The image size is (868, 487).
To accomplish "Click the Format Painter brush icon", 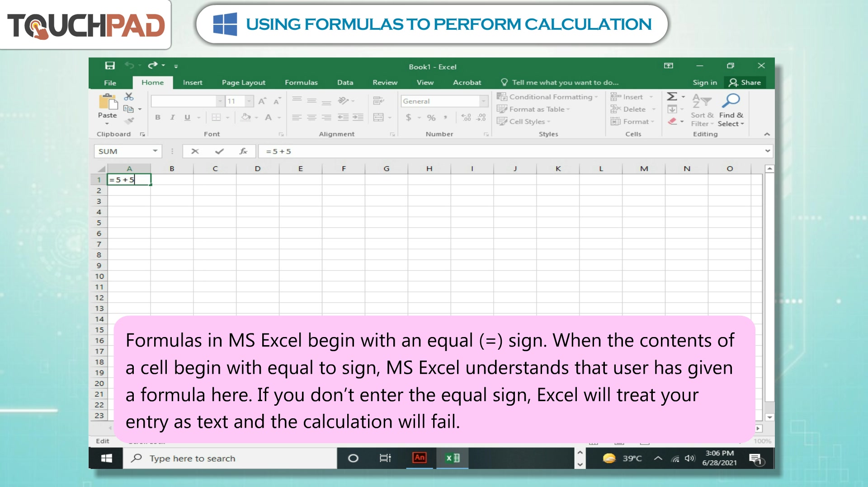I will 129,121.
